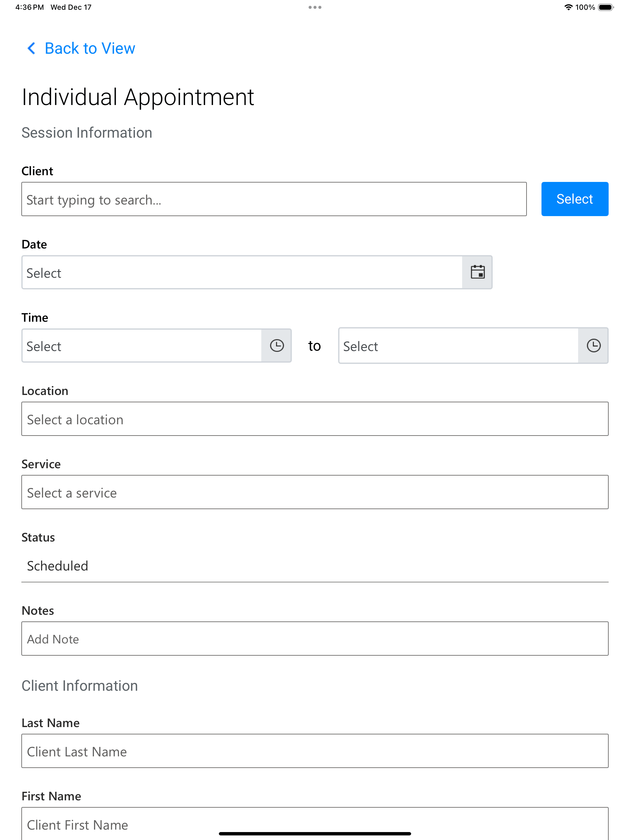Open the end time clock icon

point(594,346)
